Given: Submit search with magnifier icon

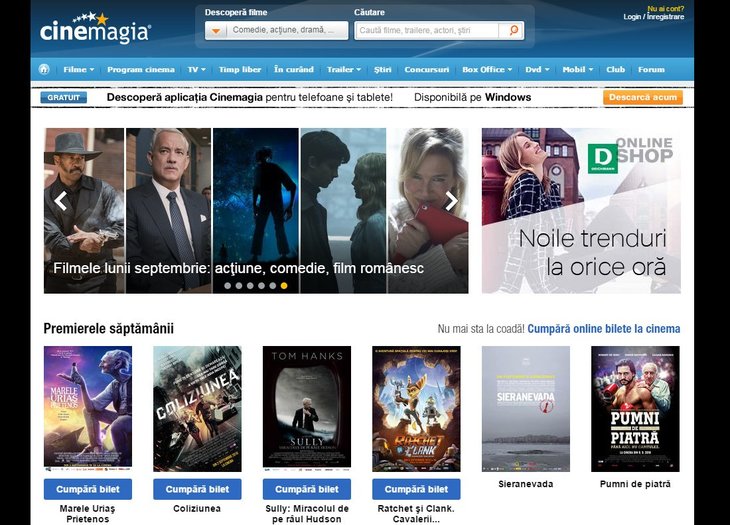Looking at the screenshot, I should click(x=513, y=30).
